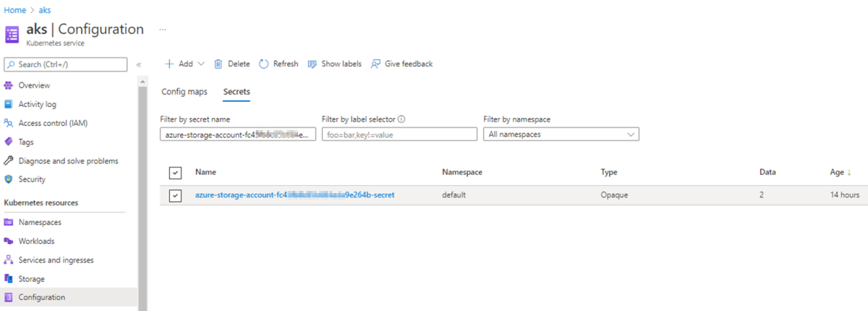Open the Security shield icon
The width and height of the screenshot is (868, 311).
tap(9, 179)
